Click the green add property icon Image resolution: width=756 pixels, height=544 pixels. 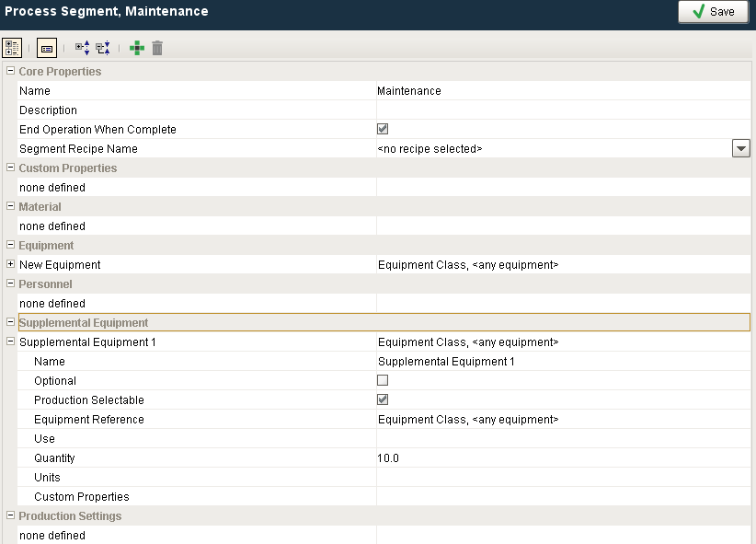[x=137, y=48]
